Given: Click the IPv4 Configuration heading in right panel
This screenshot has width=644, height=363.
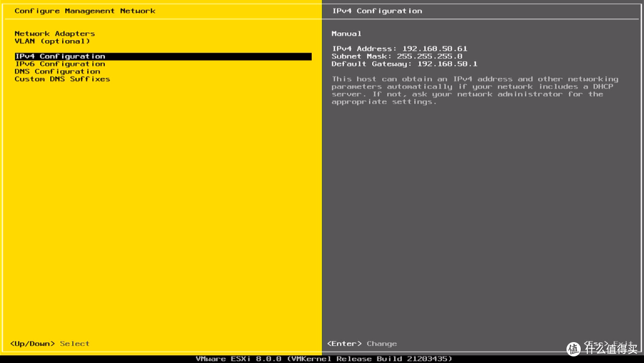Looking at the screenshot, I should (x=377, y=11).
